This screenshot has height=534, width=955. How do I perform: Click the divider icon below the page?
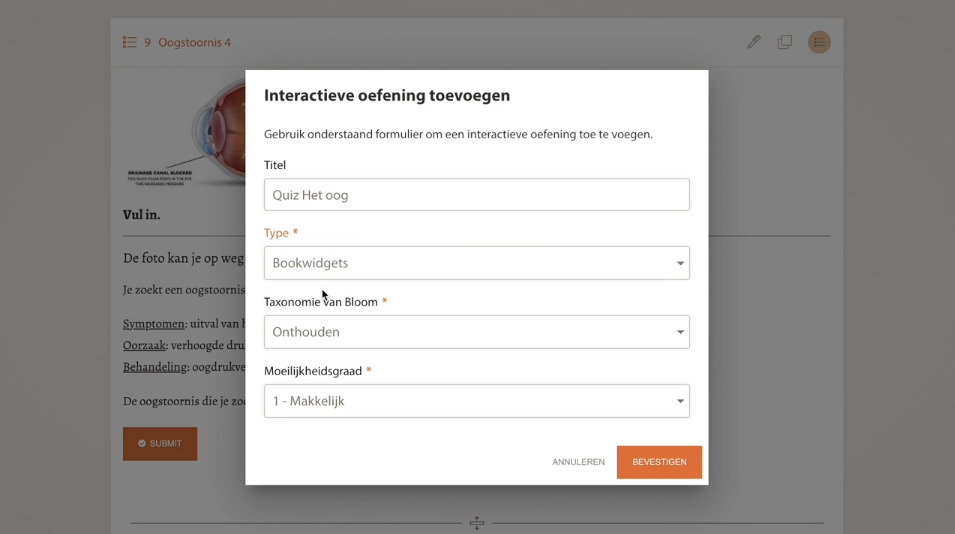tap(477, 523)
